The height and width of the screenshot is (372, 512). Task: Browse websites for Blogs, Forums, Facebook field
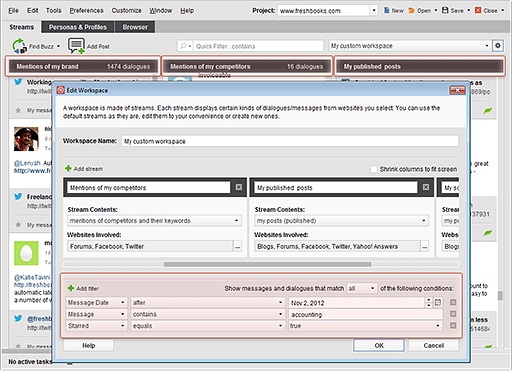tap(424, 247)
